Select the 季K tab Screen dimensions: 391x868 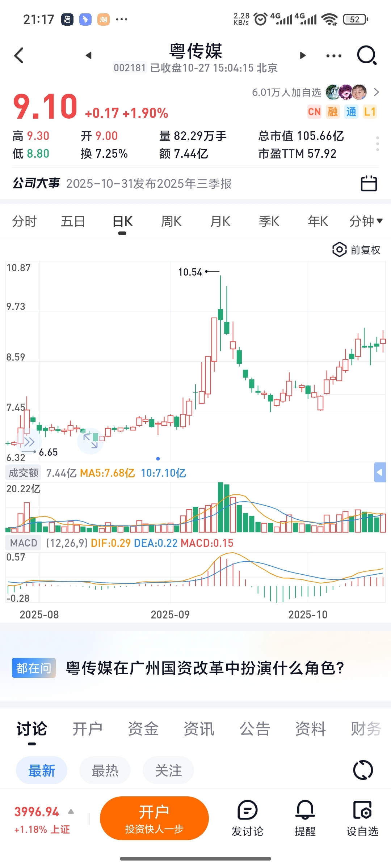[269, 221]
